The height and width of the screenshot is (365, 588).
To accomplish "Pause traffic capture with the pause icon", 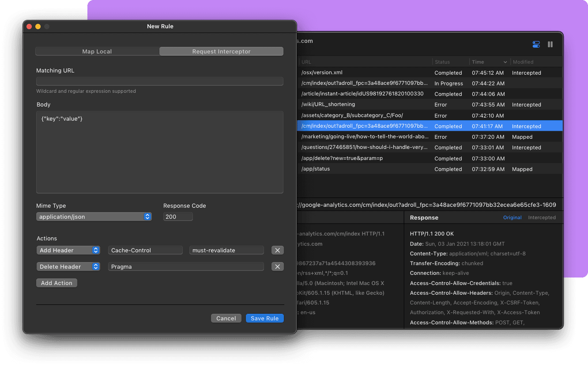I will coord(550,44).
